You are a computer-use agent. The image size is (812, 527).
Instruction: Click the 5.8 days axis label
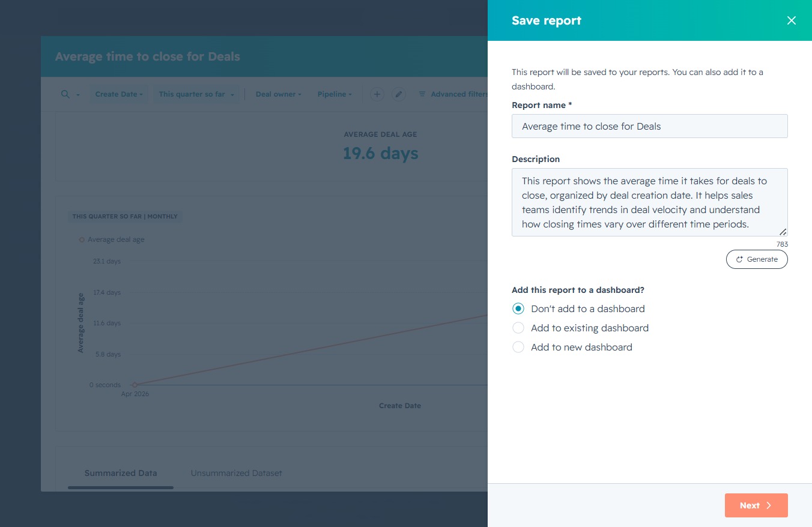click(108, 354)
